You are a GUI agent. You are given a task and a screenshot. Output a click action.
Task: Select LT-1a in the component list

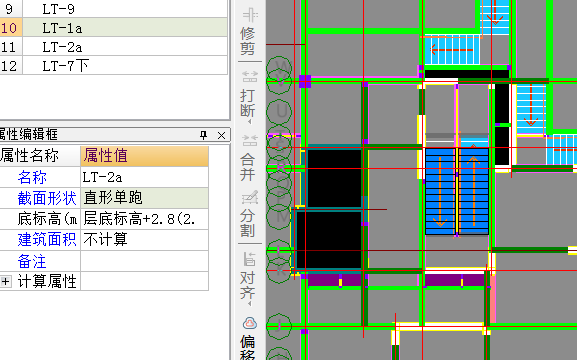pyautogui.click(x=125, y=28)
